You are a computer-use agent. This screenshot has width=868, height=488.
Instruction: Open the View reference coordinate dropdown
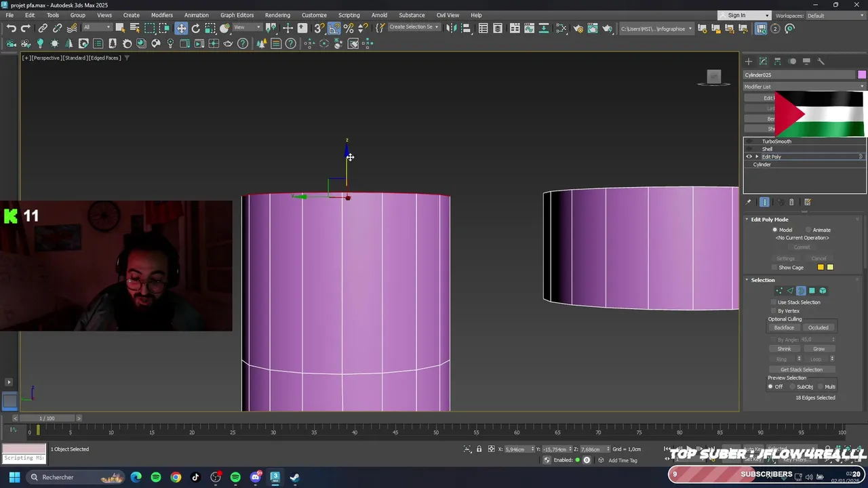pos(248,28)
